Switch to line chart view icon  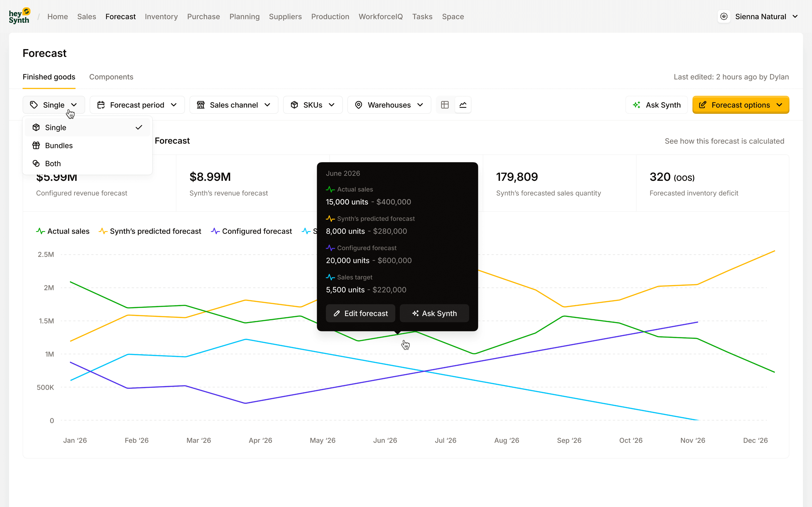[x=463, y=105]
